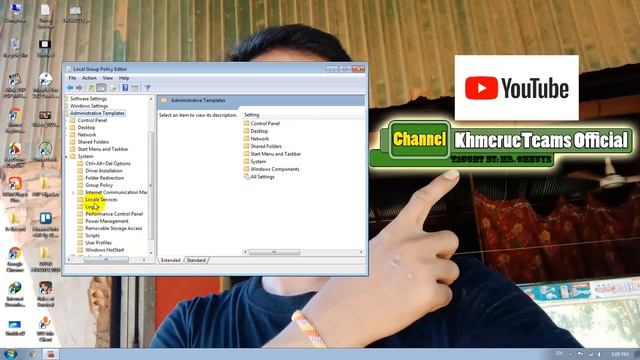Select Locale Services in the tree
The height and width of the screenshot is (360, 640).
[x=101, y=200]
